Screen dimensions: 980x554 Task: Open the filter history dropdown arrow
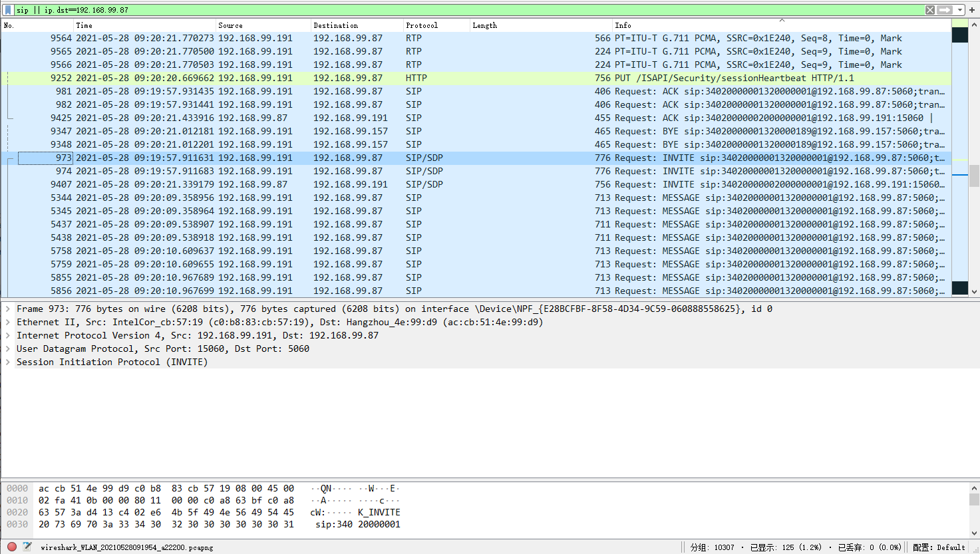pos(960,10)
